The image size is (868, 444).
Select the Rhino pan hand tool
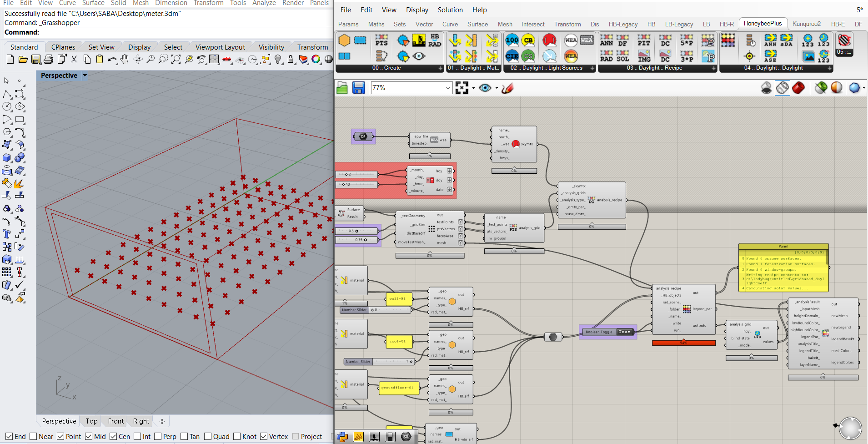point(125,59)
